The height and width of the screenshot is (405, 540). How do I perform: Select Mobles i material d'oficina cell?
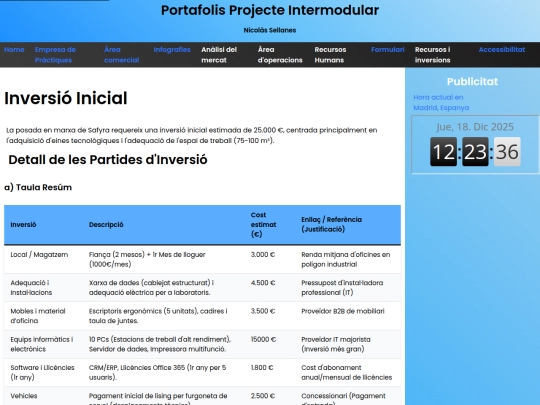click(43, 316)
